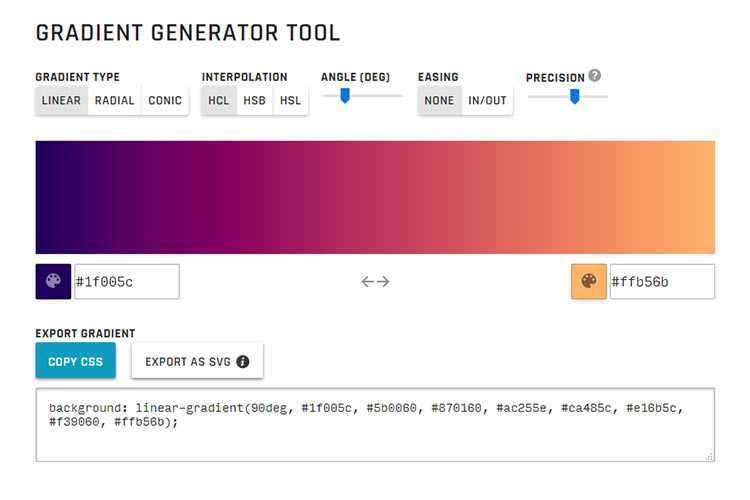The height and width of the screenshot is (500, 750).
Task: Switch gradient type to Radial
Action: pos(114,101)
